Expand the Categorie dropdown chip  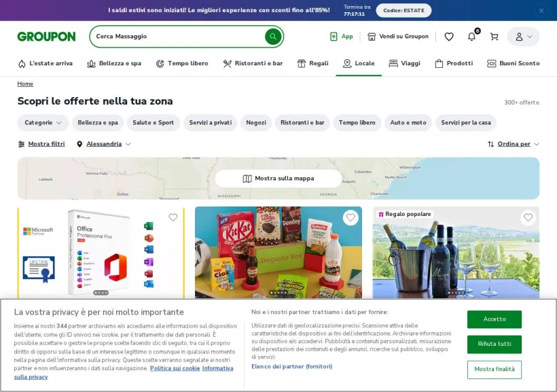pyautogui.click(x=43, y=122)
